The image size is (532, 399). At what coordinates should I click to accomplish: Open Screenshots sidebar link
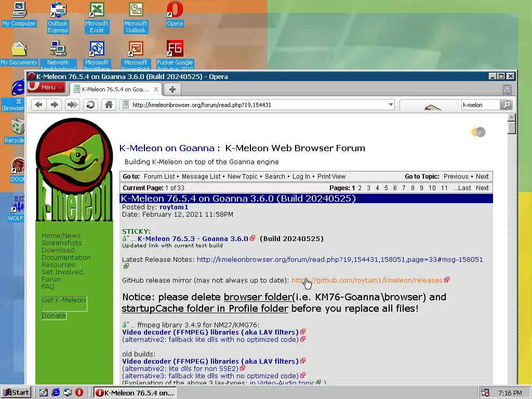[x=62, y=243]
